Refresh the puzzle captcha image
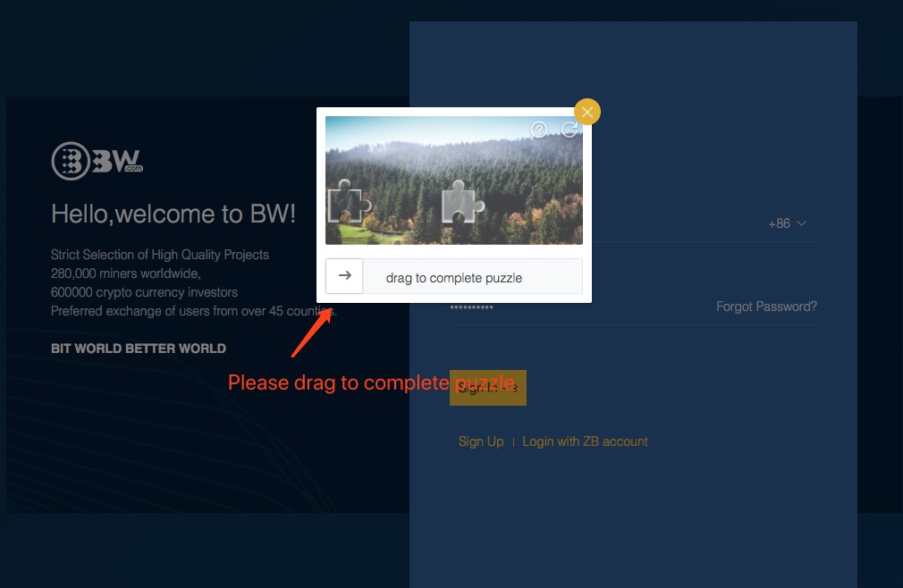This screenshot has height=588, width=903. (569, 130)
